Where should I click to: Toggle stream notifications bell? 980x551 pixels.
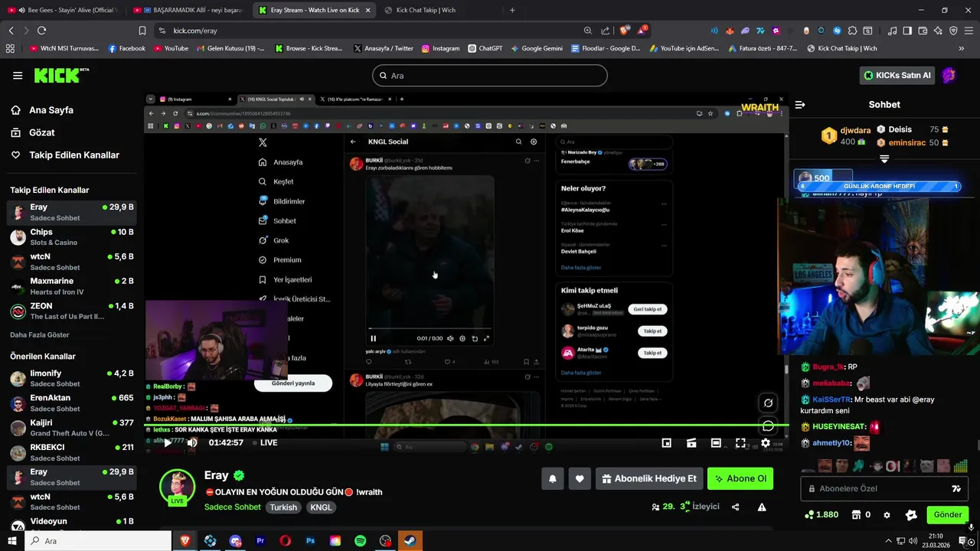point(553,479)
